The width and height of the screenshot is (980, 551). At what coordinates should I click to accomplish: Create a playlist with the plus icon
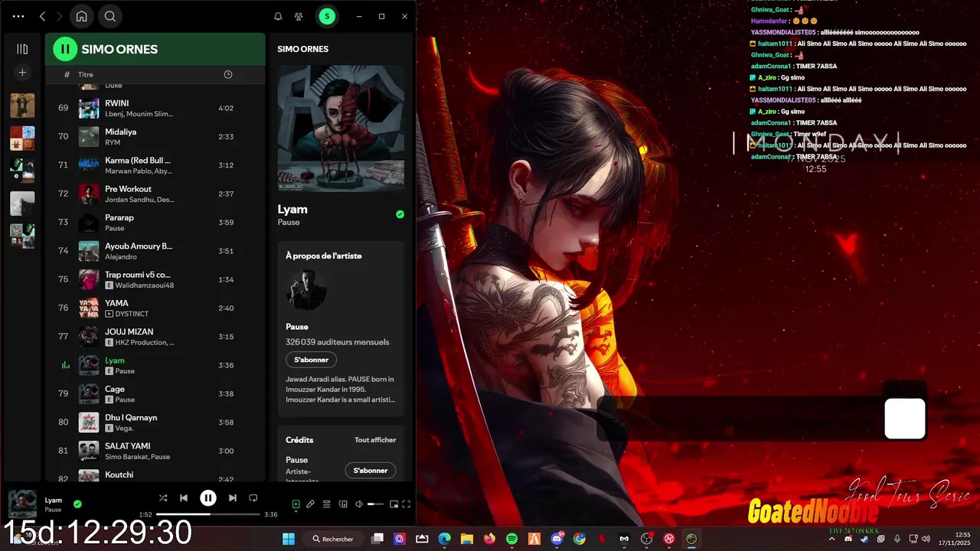click(22, 73)
